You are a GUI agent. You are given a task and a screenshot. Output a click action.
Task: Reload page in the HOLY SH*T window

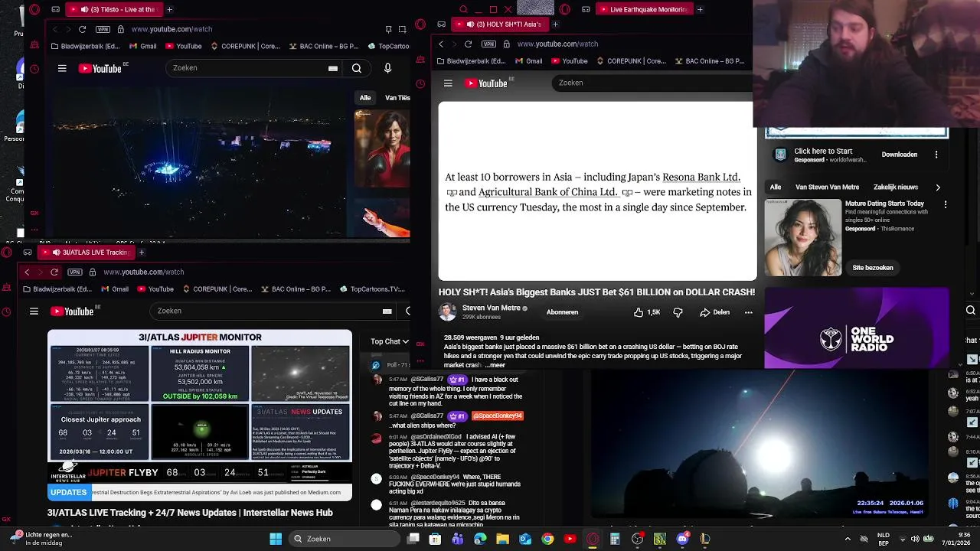coord(468,44)
